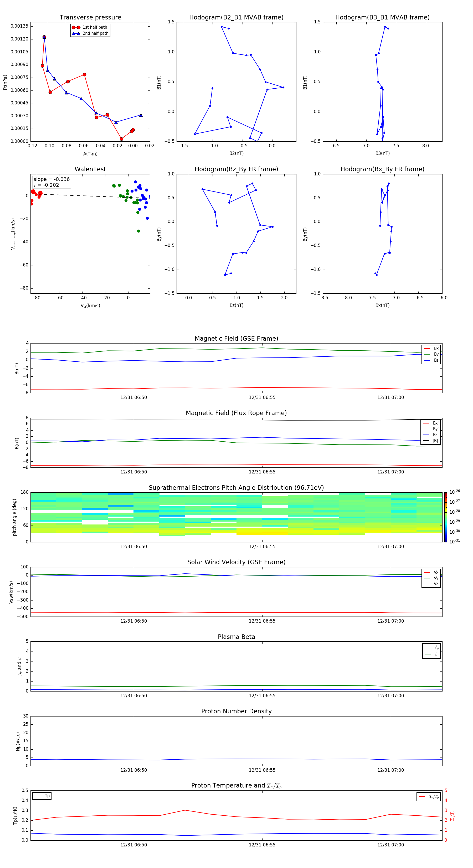Click the "B2(nT)" x-axis label

(x=236, y=153)
